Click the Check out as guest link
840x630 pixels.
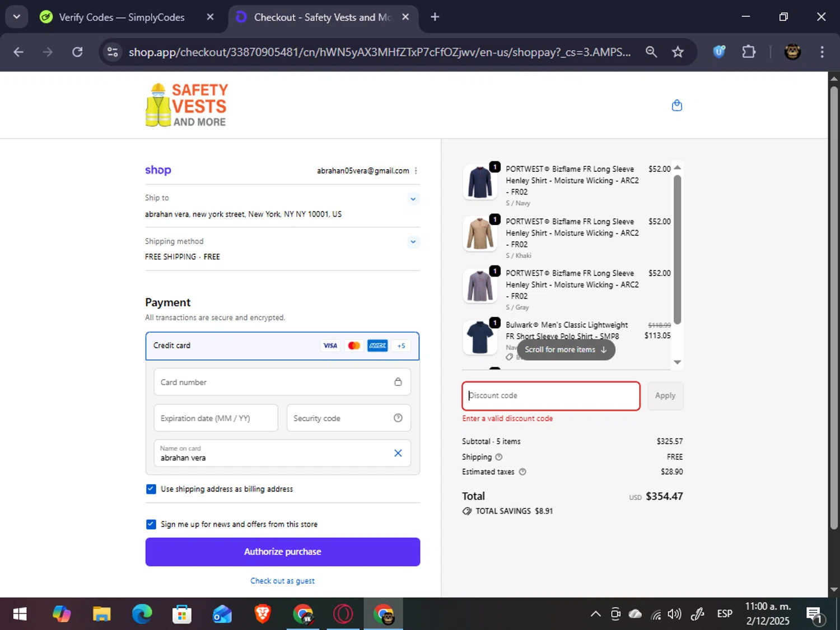tap(282, 581)
